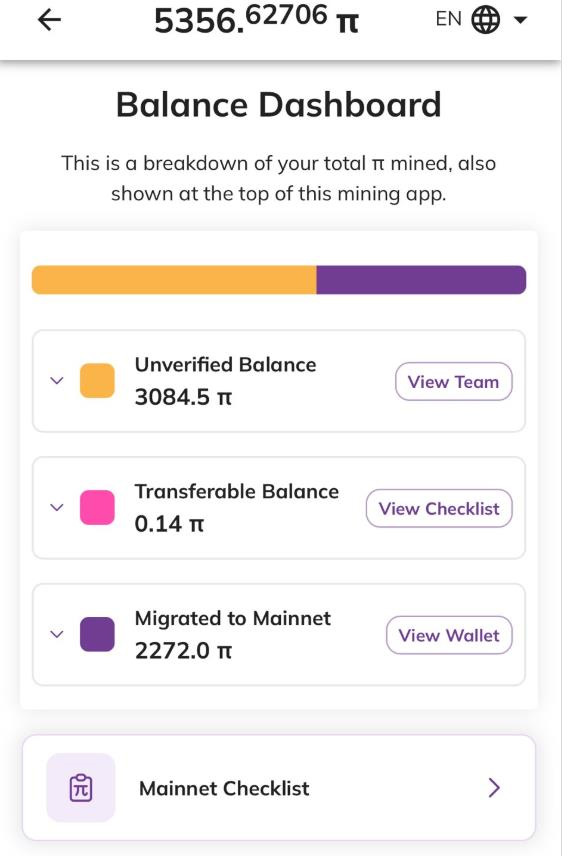Expand the Transferable Balance chevron

[x=57, y=507]
